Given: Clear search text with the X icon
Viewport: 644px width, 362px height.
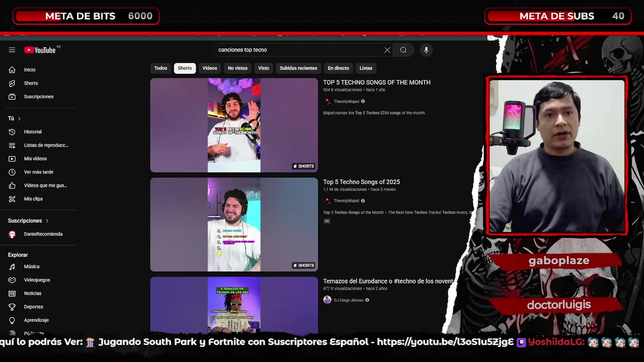Looking at the screenshot, I should pyautogui.click(x=387, y=50).
